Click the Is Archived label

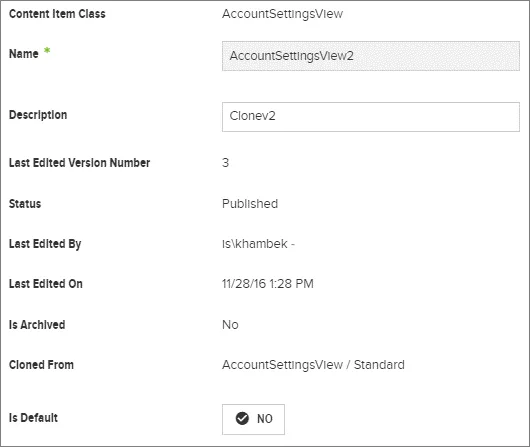37,325
